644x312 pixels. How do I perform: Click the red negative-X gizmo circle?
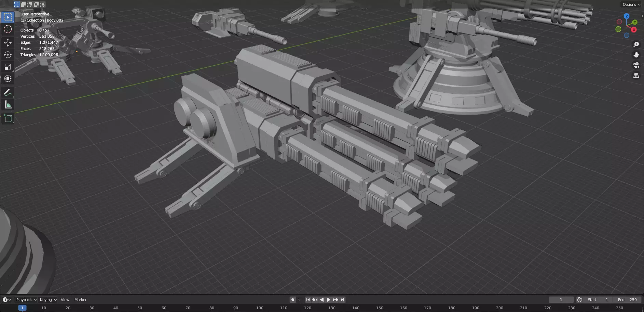tap(619, 22)
